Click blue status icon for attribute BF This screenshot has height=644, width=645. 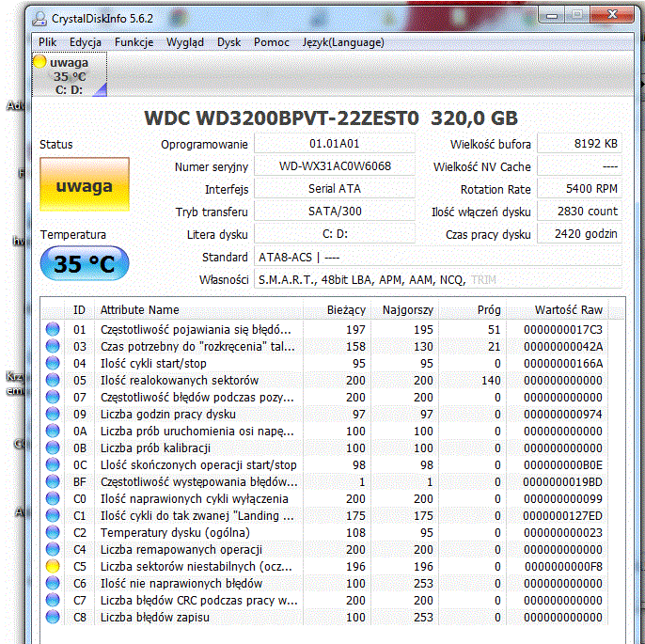click(53, 481)
